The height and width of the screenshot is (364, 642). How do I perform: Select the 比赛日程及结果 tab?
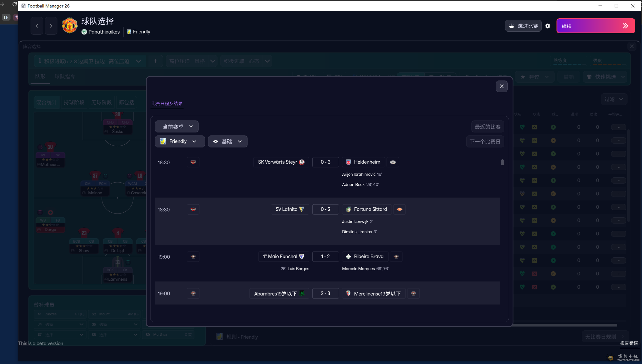click(167, 103)
